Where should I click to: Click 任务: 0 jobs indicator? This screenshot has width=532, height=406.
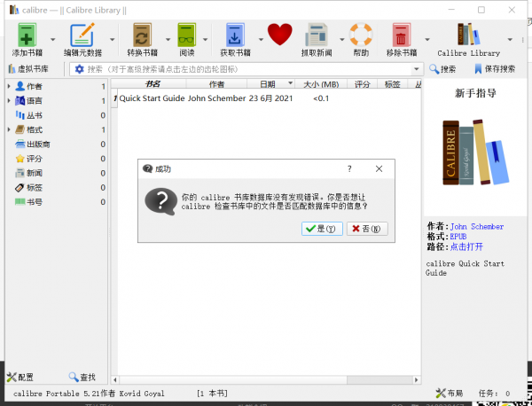pos(494,394)
